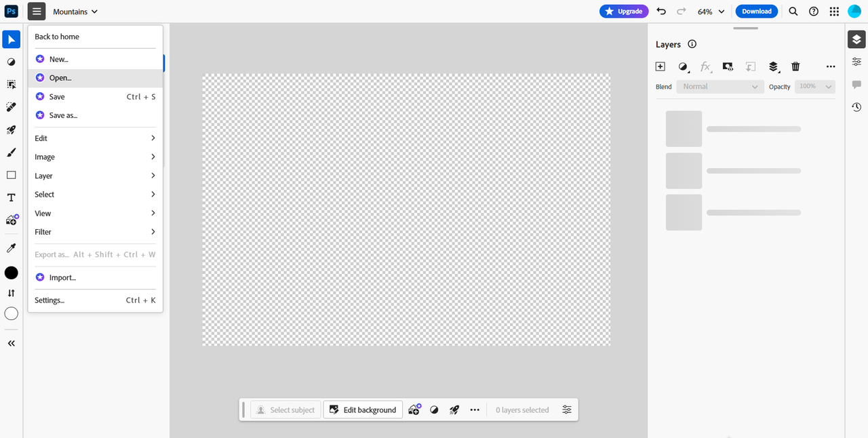The image size is (868, 438).
Task: Click the Undo arrow
Action: point(661,12)
